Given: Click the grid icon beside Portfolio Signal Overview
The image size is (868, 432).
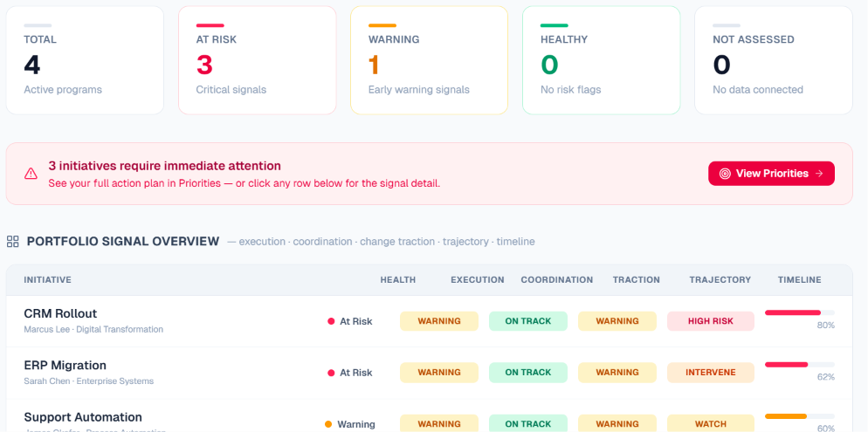Looking at the screenshot, I should click(x=13, y=242).
